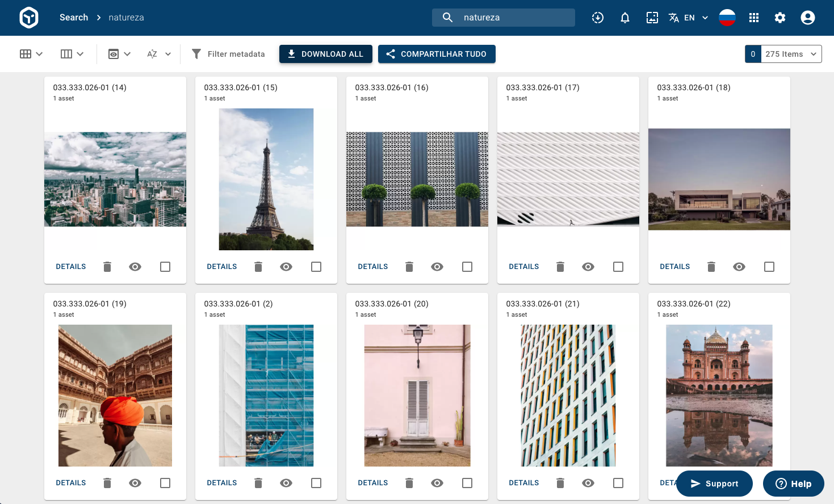Toggle preview eye for 033.333.026-01 (14)
This screenshot has height=504, width=834.
(x=135, y=267)
